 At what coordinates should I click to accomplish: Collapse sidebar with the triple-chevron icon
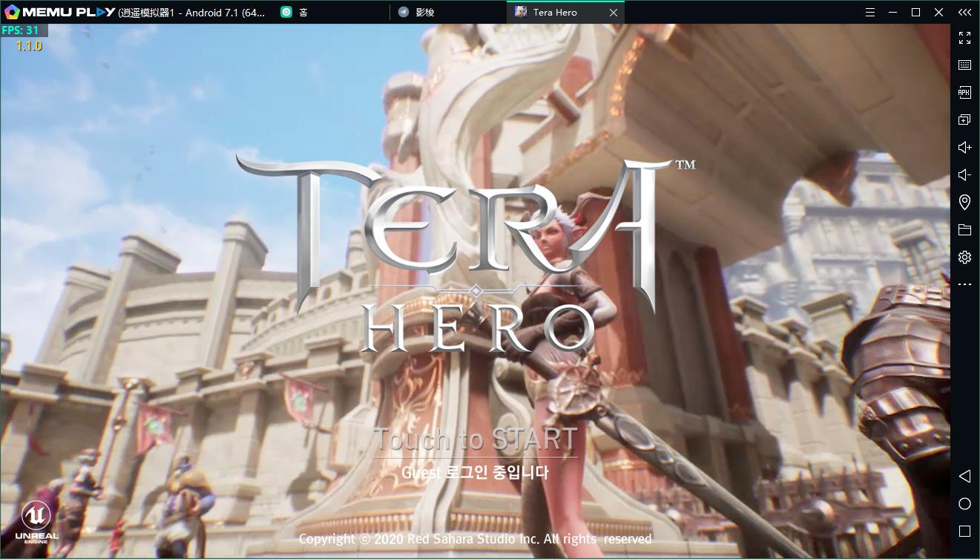(964, 12)
